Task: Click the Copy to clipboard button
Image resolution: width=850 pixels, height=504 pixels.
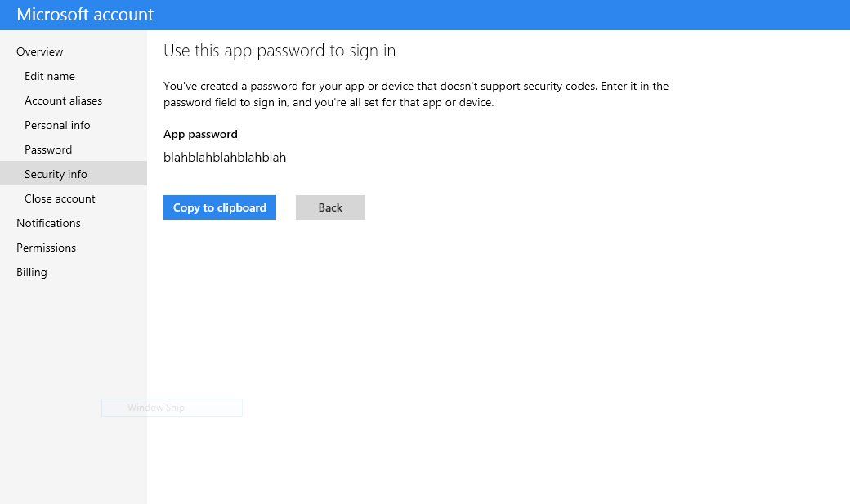Action: (219, 207)
